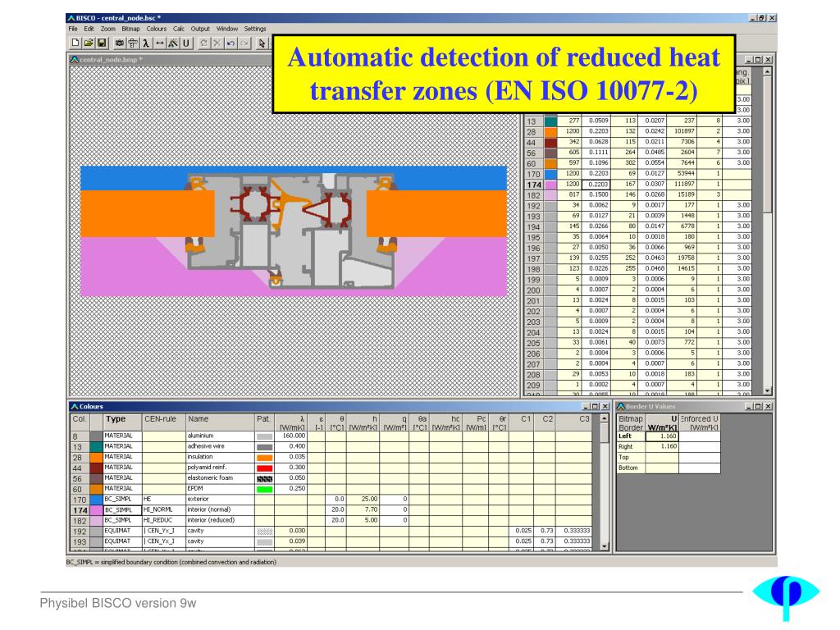The width and height of the screenshot is (840, 630).
Task: Click the Bottom border row label
Action: [631, 468]
